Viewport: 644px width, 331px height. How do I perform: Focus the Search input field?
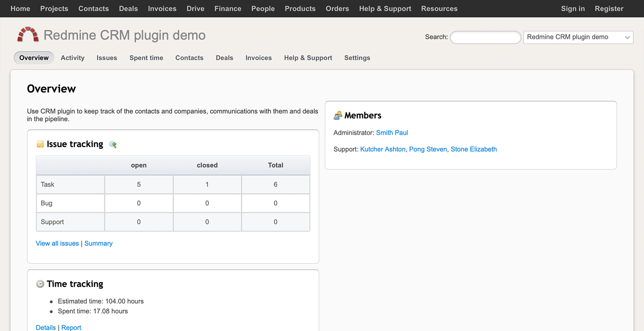[486, 37]
